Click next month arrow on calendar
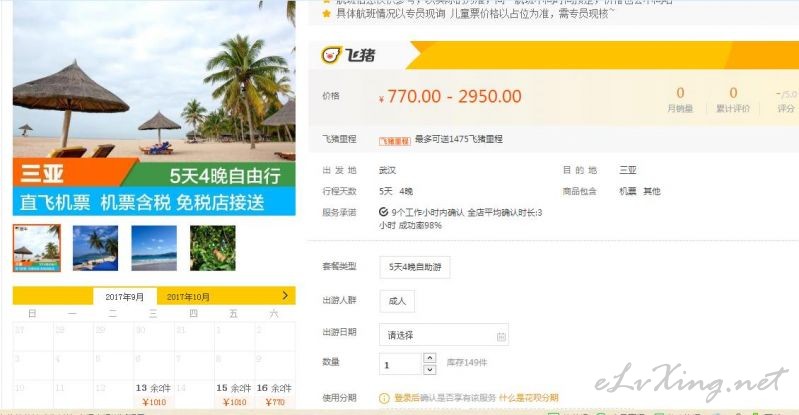 click(x=285, y=295)
